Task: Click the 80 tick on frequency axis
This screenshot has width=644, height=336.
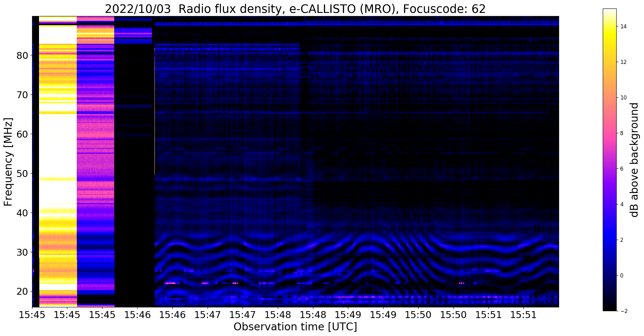Action: click(23, 55)
